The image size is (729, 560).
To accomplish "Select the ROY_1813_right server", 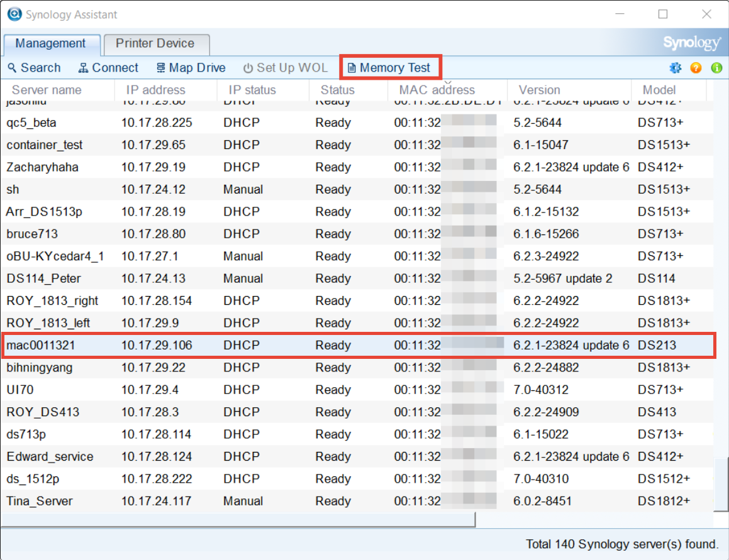I will click(357, 300).
